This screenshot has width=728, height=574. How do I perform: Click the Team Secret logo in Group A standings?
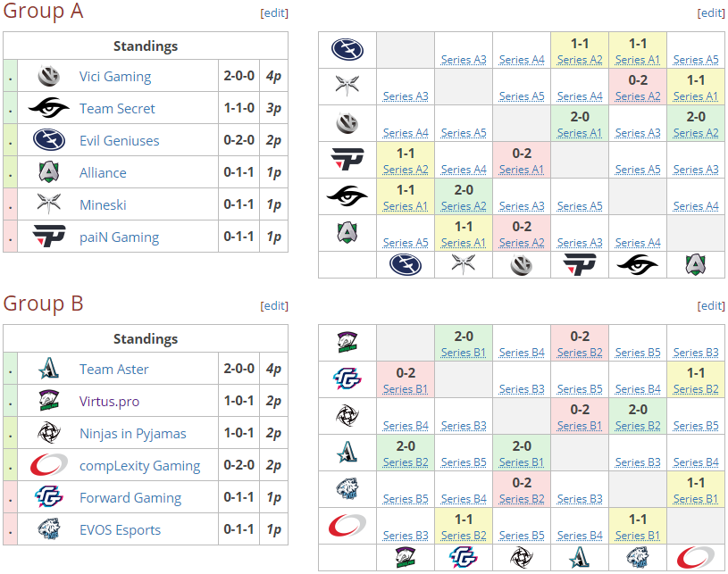click(x=48, y=108)
